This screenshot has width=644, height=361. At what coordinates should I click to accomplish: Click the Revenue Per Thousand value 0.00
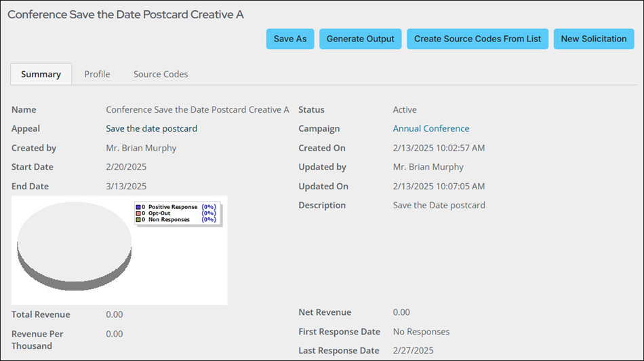click(114, 333)
